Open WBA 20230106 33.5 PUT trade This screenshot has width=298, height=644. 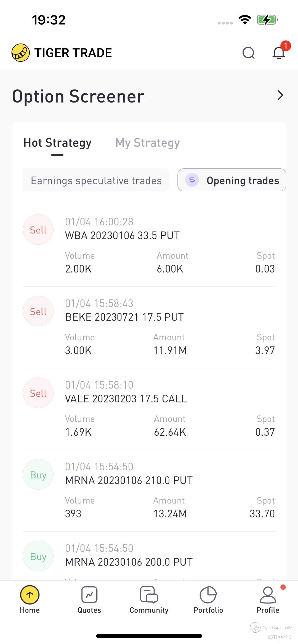point(122,236)
